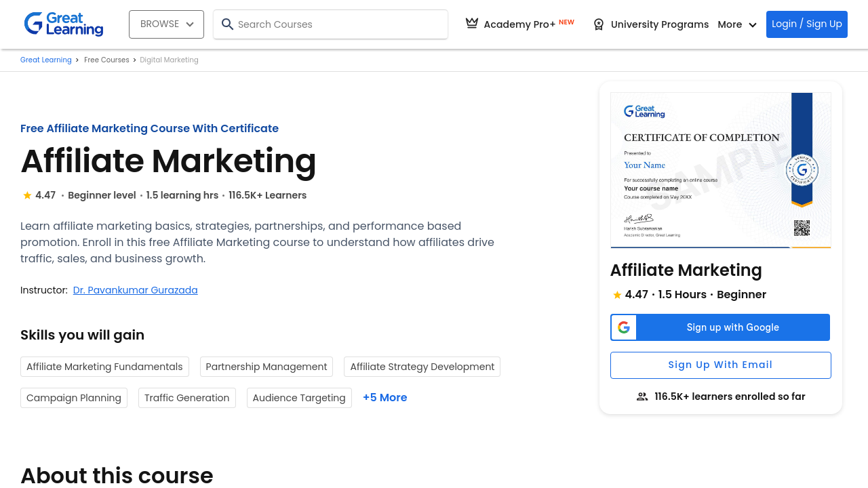This screenshot has width=868, height=488.
Task: Select Affiliate Marketing Fundamentals skill tag
Action: pos(104,367)
